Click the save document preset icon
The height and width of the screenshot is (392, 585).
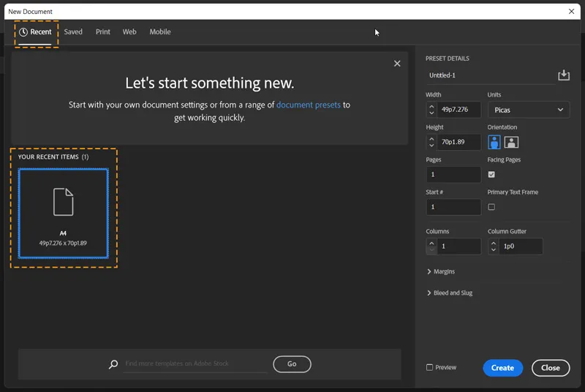tap(563, 75)
